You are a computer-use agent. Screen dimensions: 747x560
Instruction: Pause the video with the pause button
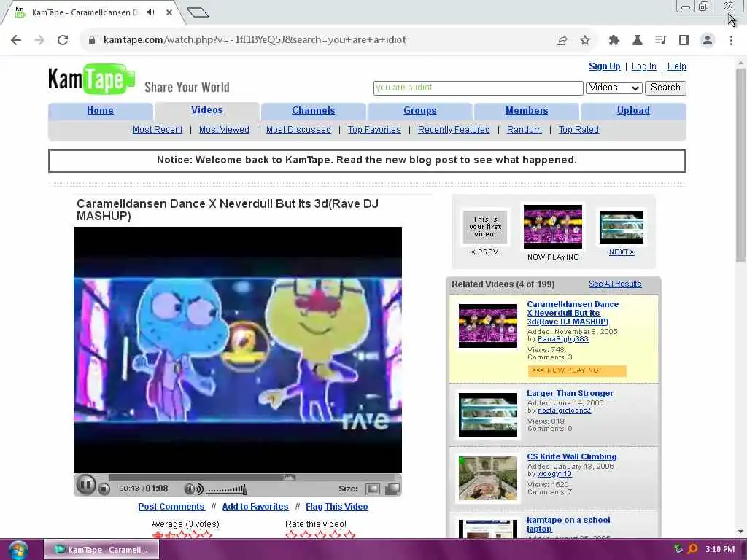[x=86, y=485]
